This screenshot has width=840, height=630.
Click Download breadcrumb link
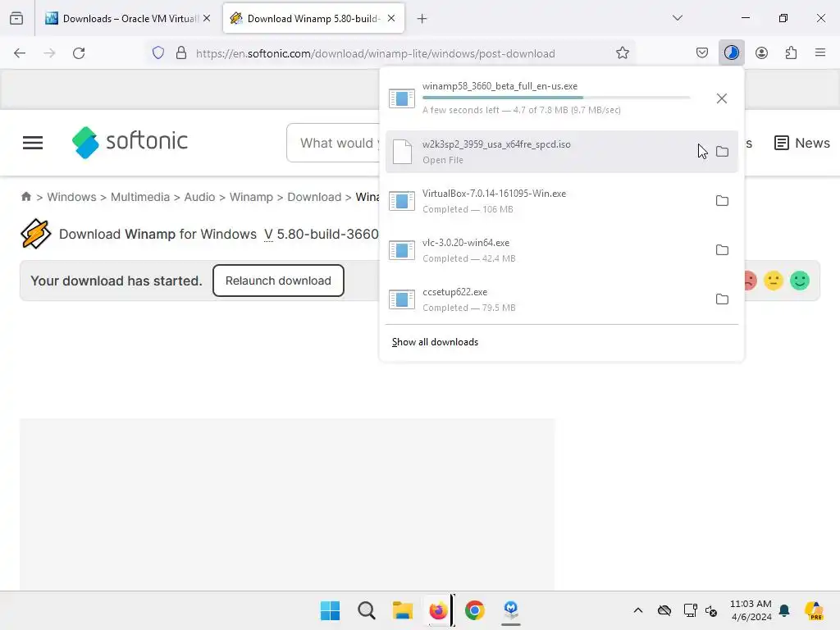click(x=314, y=197)
